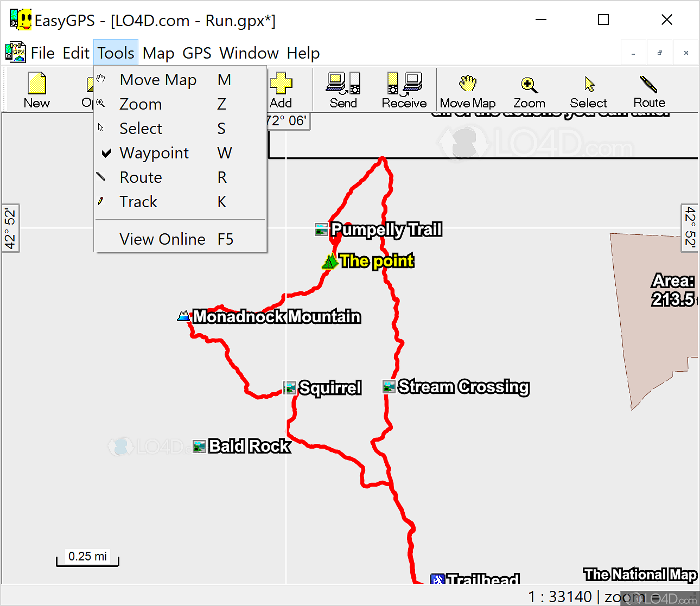Click the New file toolbar icon

pyautogui.click(x=37, y=90)
